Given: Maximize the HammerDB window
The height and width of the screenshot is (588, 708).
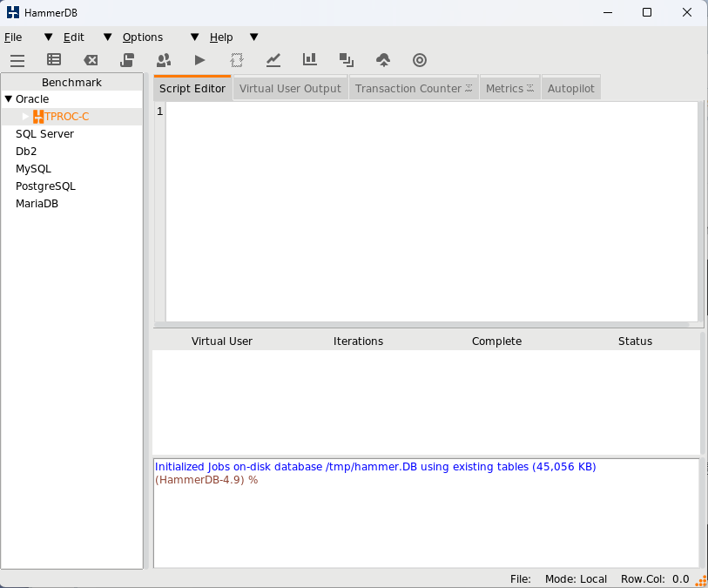Looking at the screenshot, I should pos(647,13).
